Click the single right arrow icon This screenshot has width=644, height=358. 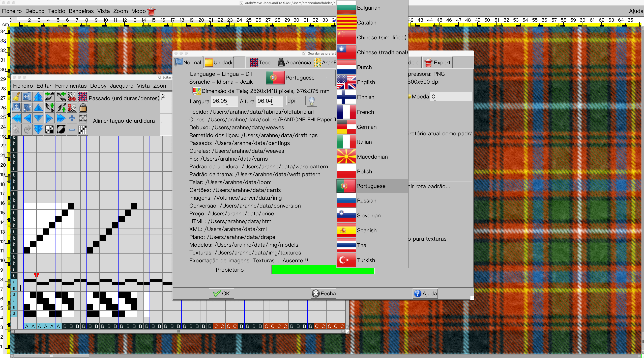tap(50, 118)
